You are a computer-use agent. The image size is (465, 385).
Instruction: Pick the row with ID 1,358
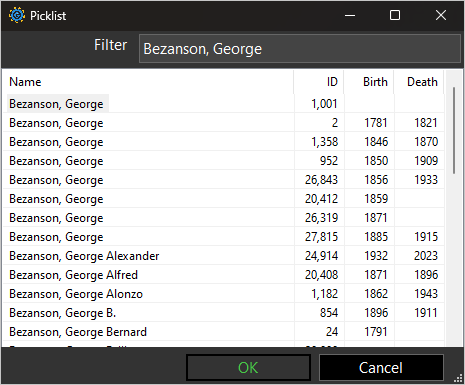point(224,142)
